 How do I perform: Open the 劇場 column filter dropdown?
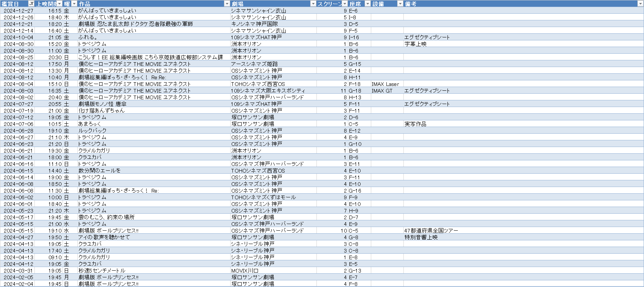(313, 4)
